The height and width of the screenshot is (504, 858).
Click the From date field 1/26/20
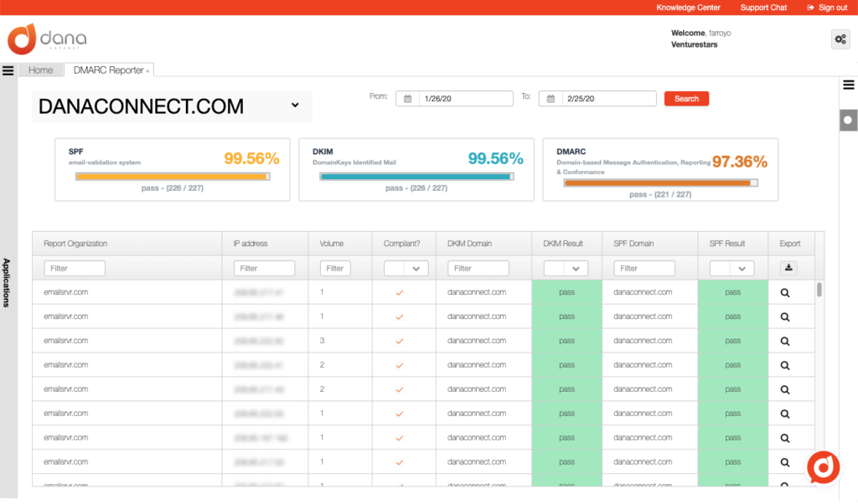click(x=466, y=99)
